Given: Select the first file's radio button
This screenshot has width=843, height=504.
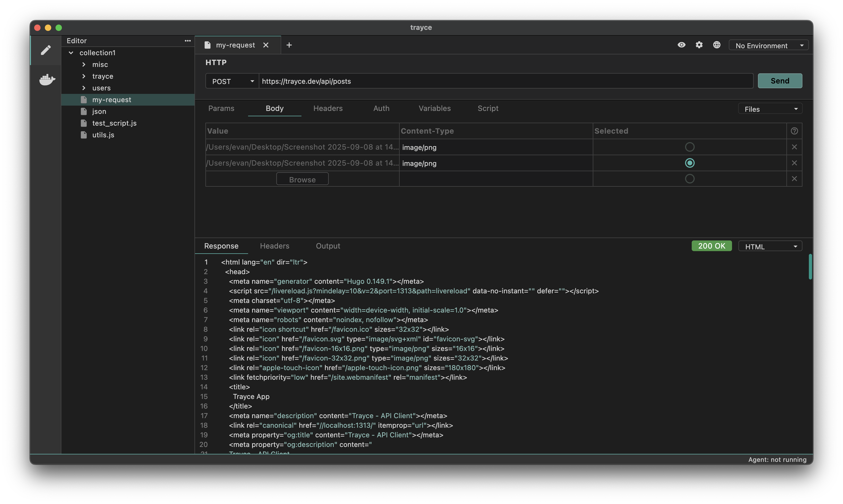Looking at the screenshot, I should [690, 147].
